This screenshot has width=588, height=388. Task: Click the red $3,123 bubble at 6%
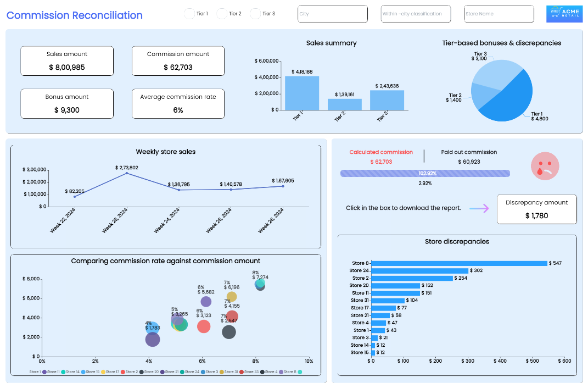click(x=204, y=326)
